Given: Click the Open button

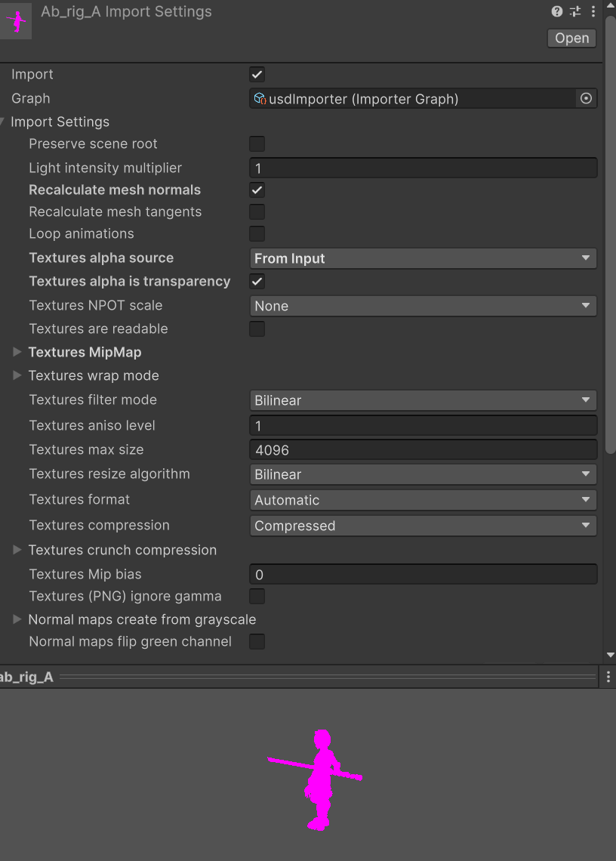Looking at the screenshot, I should (x=571, y=39).
